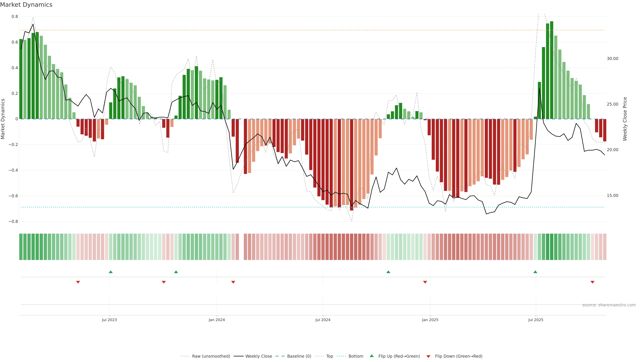Screen dimensions: 644x362
Task: Click the Flip Up marker near Jul 2023
Action: click(x=111, y=272)
